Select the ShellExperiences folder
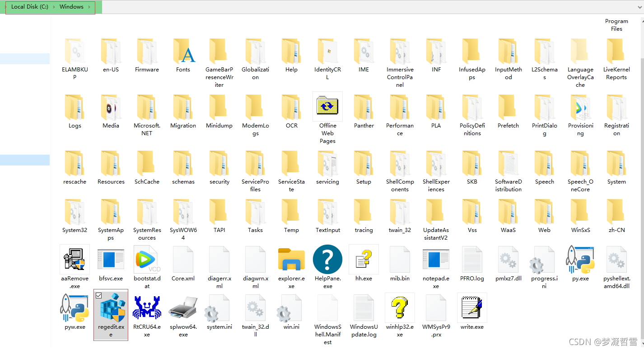644x350 pixels. 436,171
